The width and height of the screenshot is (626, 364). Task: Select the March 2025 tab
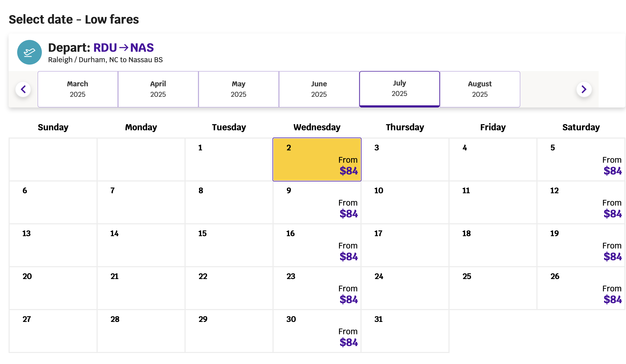pyautogui.click(x=78, y=89)
